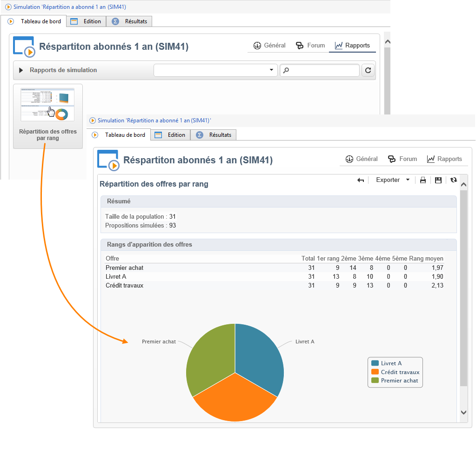Select Tableau de bord tab in the back window
The height and width of the screenshot is (449, 476).
(x=34, y=21)
